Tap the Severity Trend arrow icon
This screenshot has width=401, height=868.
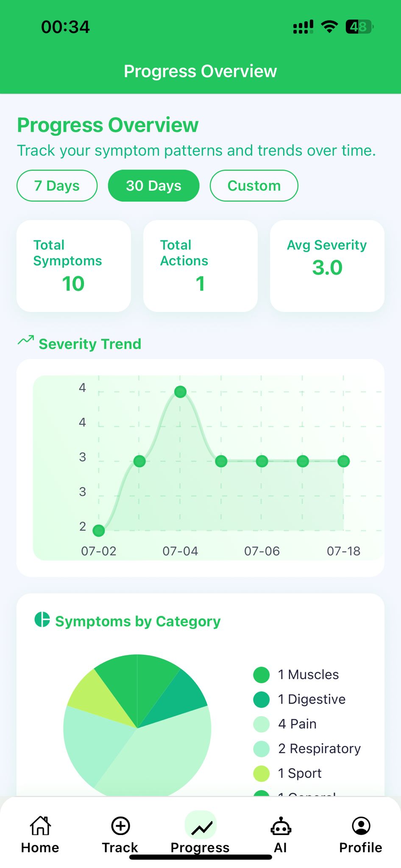tap(26, 340)
